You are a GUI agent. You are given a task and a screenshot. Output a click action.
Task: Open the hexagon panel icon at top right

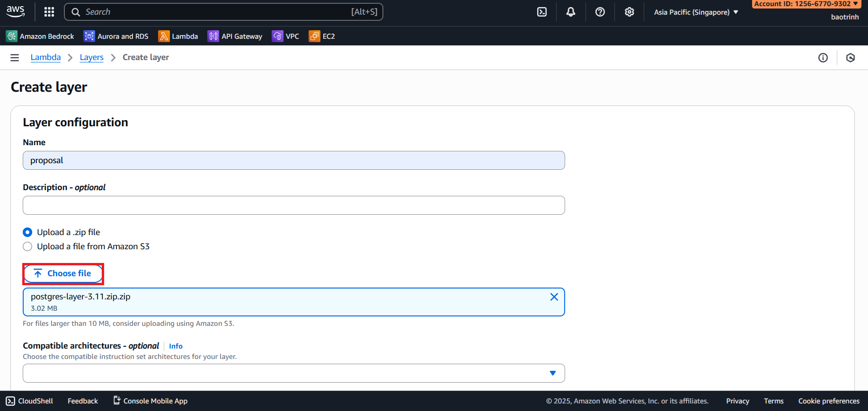point(850,58)
